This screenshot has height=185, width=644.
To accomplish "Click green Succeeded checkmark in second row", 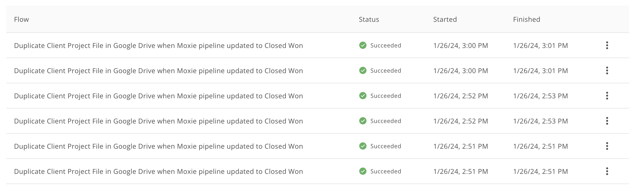I will point(363,71).
